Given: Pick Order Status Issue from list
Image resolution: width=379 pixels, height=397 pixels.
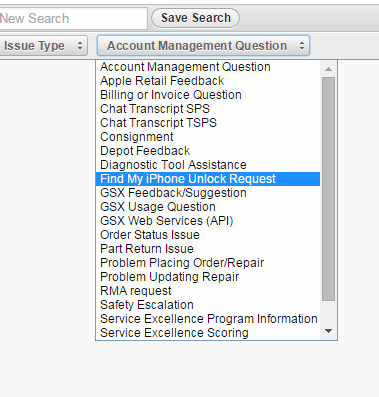Looking at the screenshot, I should pyautogui.click(x=208, y=235).
